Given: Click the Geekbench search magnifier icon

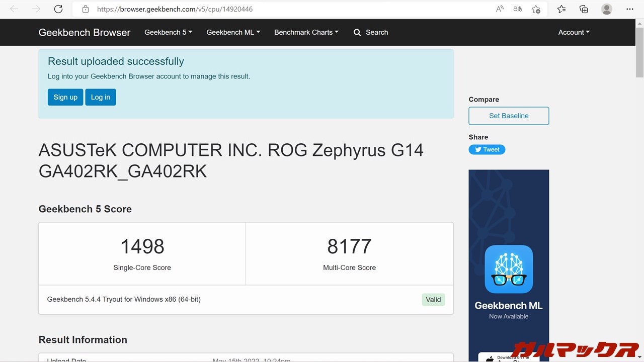Looking at the screenshot, I should click(357, 32).
